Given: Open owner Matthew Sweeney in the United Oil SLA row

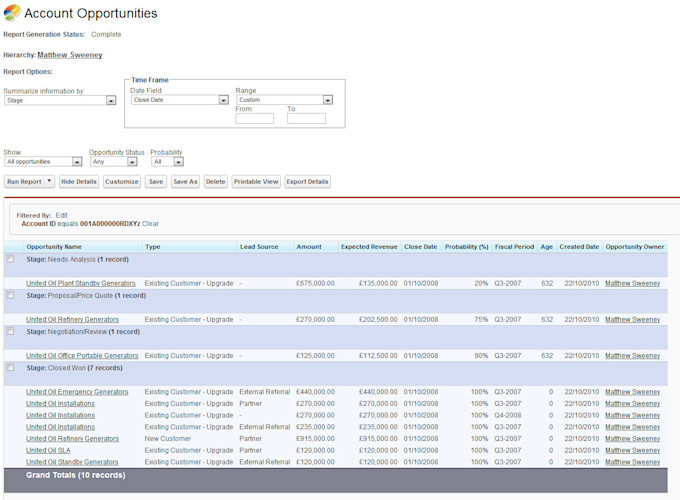Looking at the screenshot, I should point(632,450).
